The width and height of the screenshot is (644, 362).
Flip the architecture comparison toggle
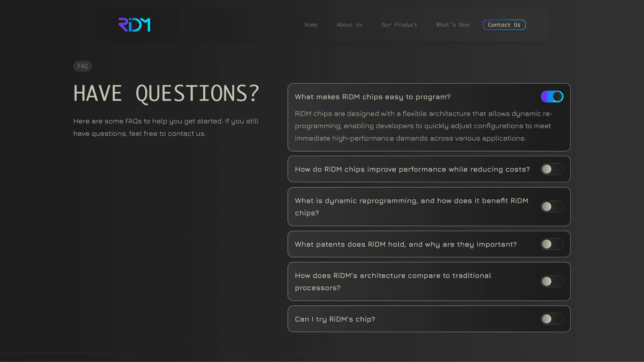coord(552,282)
